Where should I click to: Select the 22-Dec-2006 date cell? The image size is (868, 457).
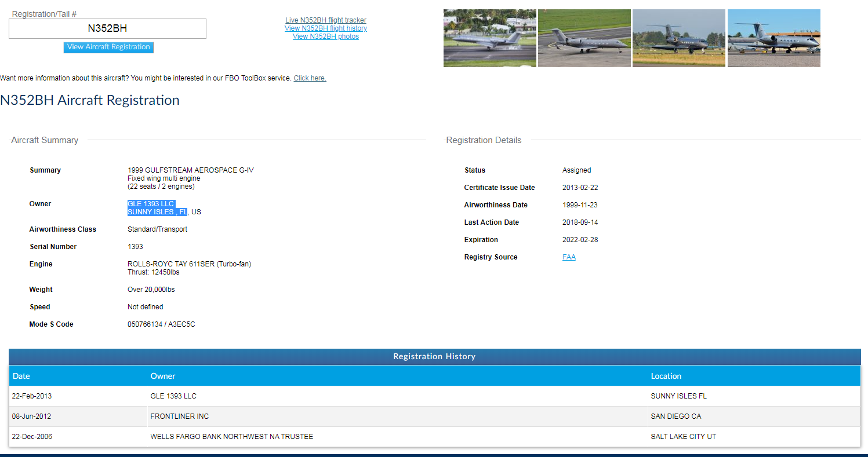(x=32, y=437)
